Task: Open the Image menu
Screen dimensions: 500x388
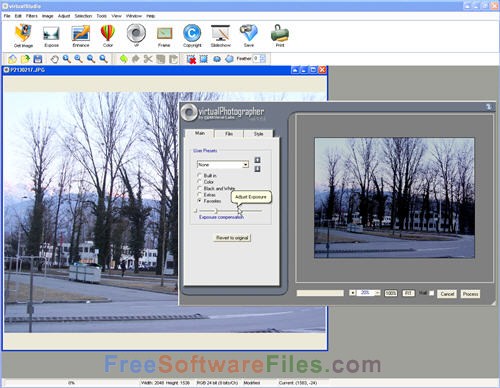Action: point(48,16)
